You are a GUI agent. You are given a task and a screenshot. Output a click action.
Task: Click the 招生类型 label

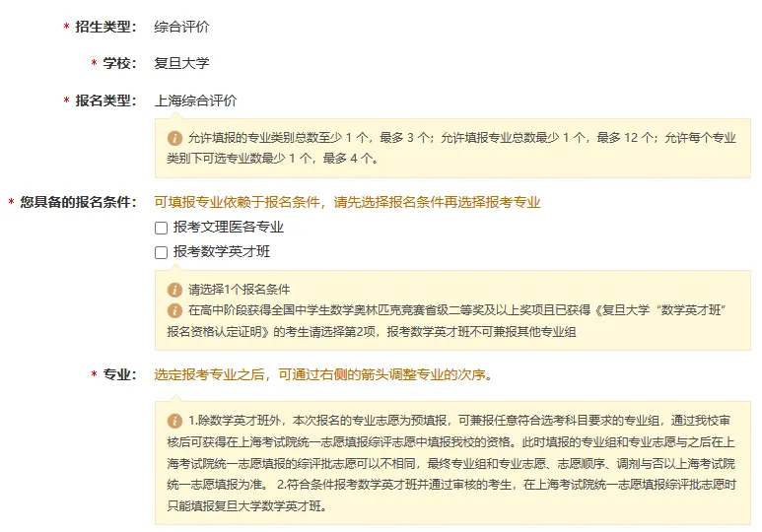(x=105, y=27)
